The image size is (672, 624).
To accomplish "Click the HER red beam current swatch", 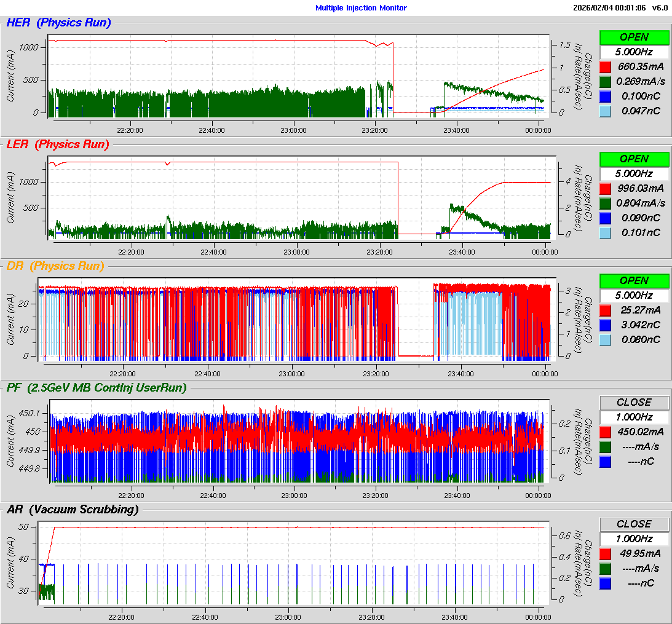I will point(605,66).
